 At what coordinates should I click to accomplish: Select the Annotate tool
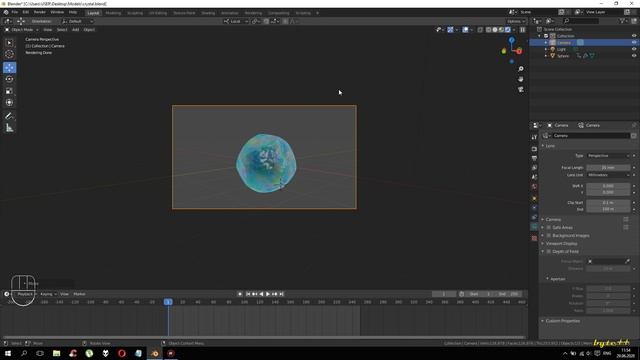pos(9,116)
